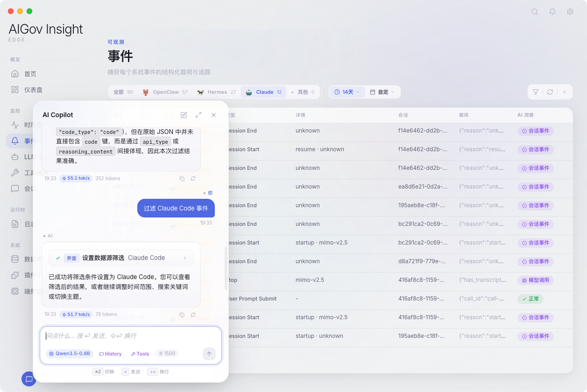Click the filter funnel icon above table

536,92
